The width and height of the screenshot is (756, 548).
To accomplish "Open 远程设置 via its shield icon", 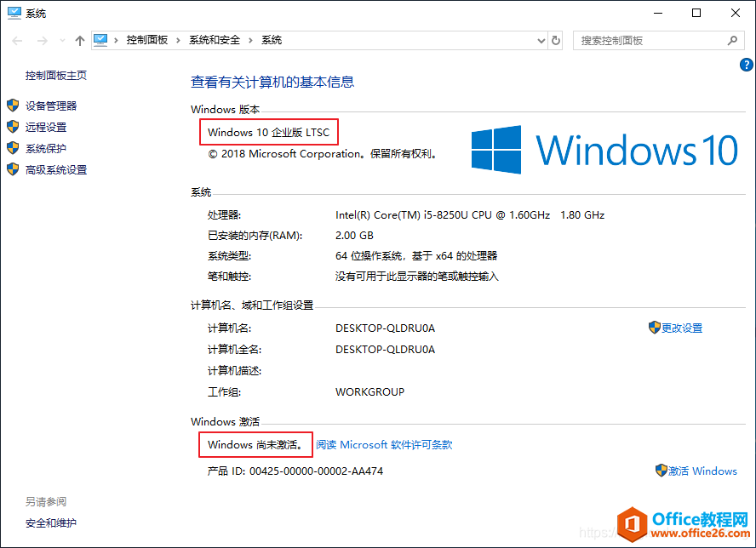I will tap(13, 127).
